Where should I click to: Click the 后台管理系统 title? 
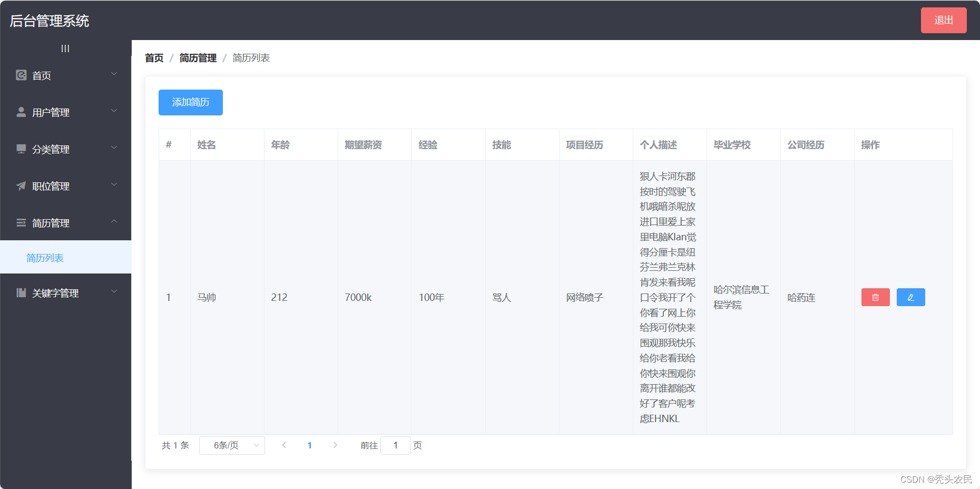coord(50,21)
